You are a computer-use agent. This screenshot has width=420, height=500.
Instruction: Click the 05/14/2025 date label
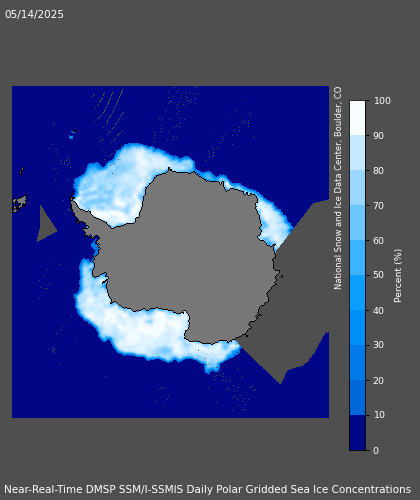34,15
